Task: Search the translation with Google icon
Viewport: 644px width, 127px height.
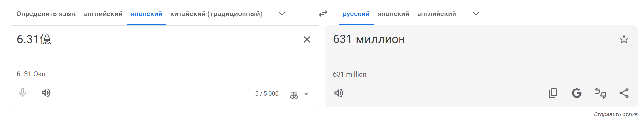Action: [x=577, y=93]
